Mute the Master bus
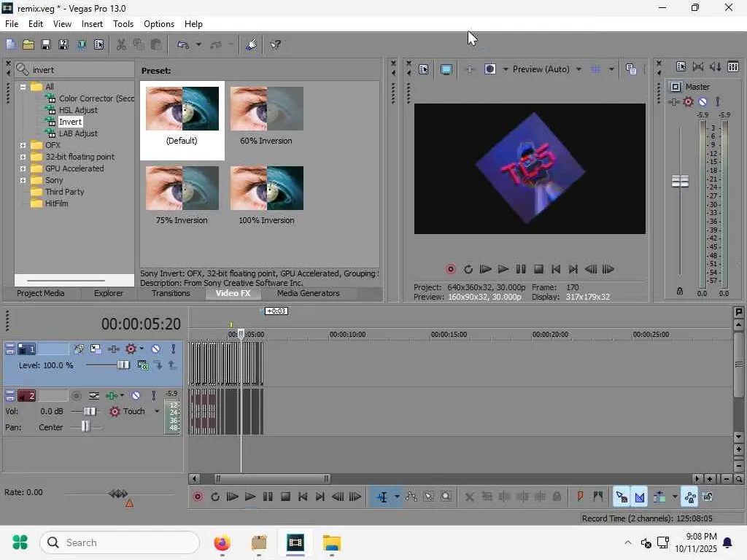This screenshot has height=560, width=747. [703, 101]
